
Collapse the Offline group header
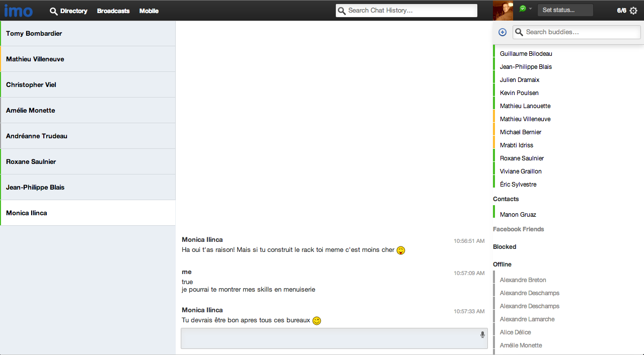(x=502, y=264)
